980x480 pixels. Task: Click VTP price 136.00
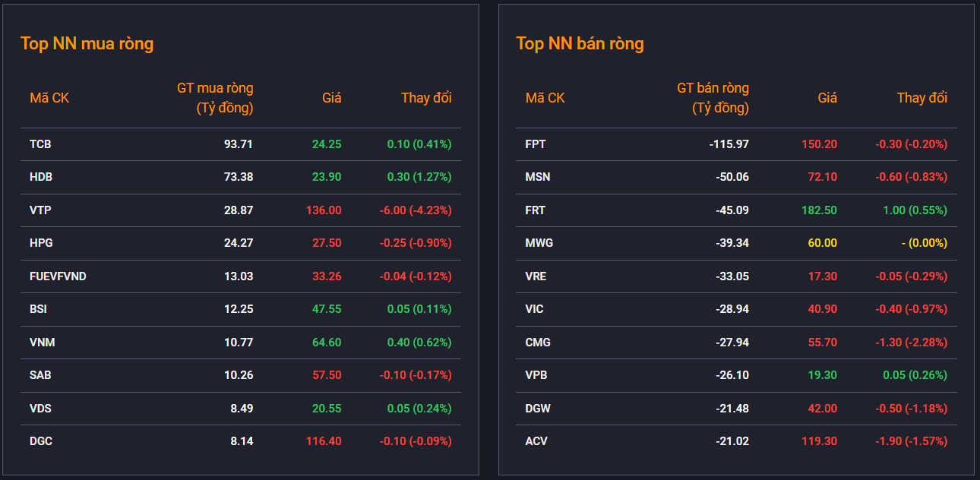[x=324, y=210]
